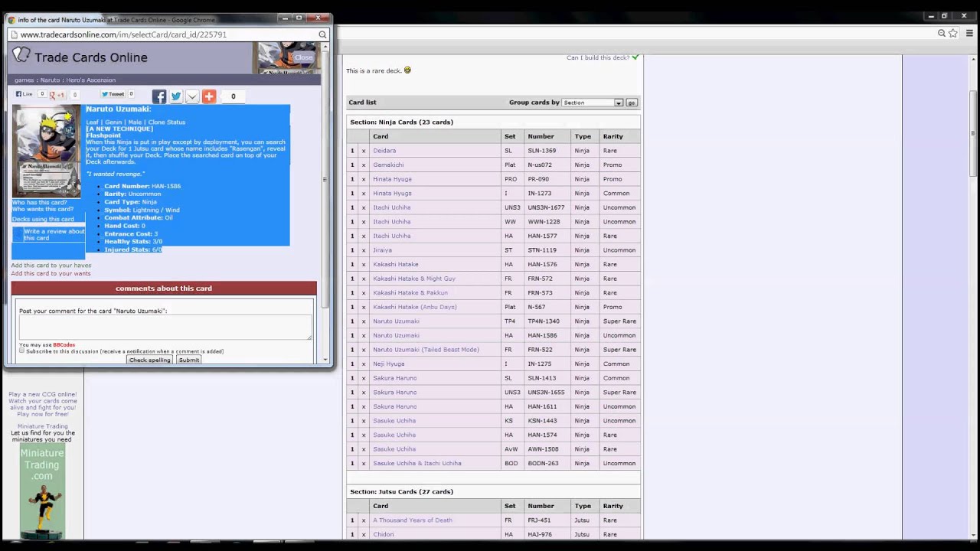Click Write a review about this card

54,234
